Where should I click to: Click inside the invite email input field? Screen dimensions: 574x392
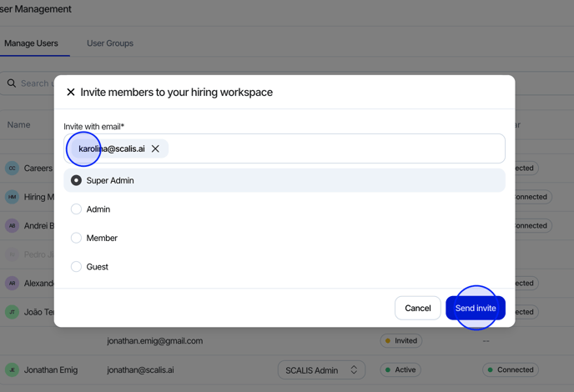(334, 149)
